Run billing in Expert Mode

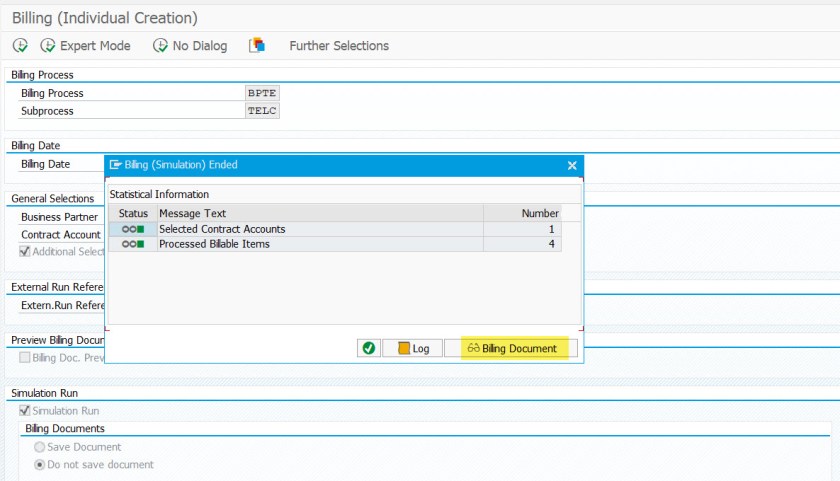pos(86,46)
